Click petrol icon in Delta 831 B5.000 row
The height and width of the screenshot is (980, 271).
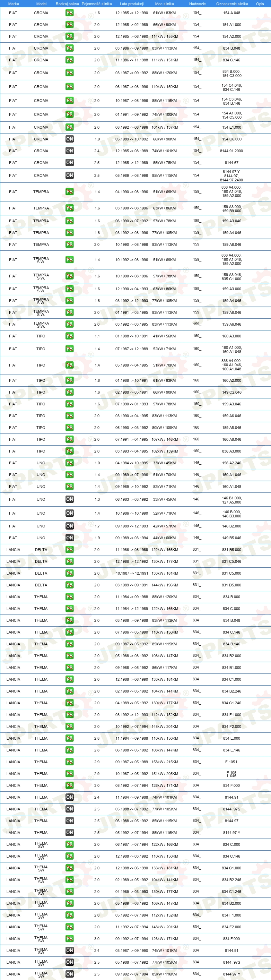(70, 550)
